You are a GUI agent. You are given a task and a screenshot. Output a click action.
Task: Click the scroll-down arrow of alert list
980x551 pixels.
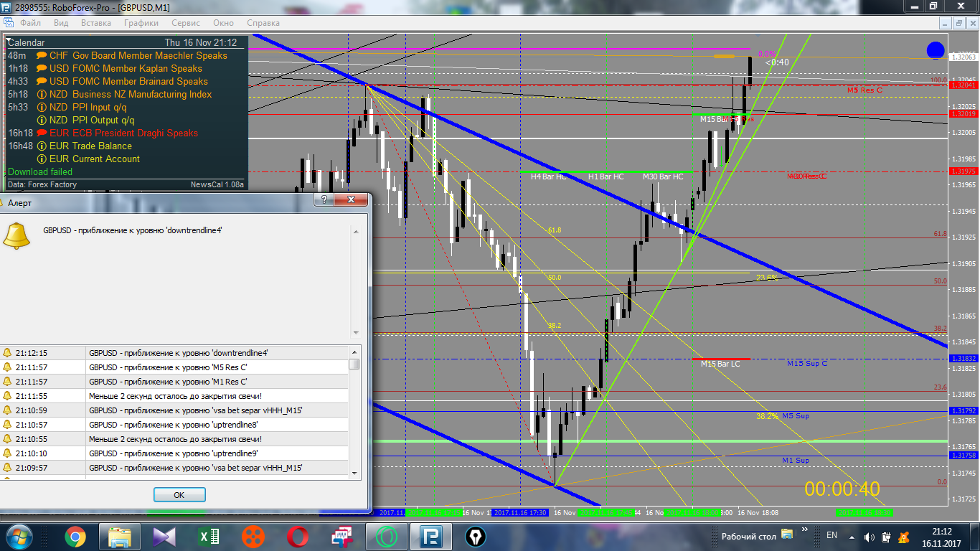354,473
